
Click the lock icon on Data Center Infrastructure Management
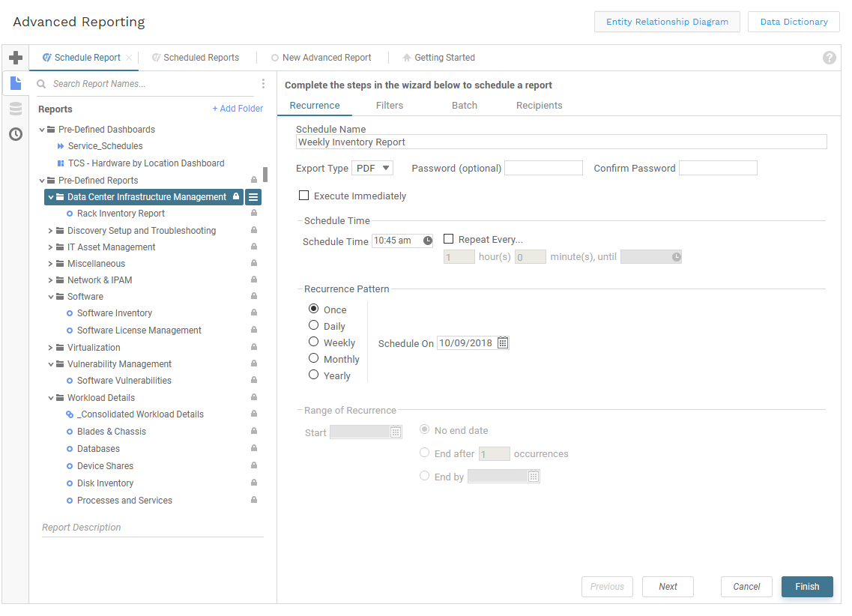click(236, 196)
